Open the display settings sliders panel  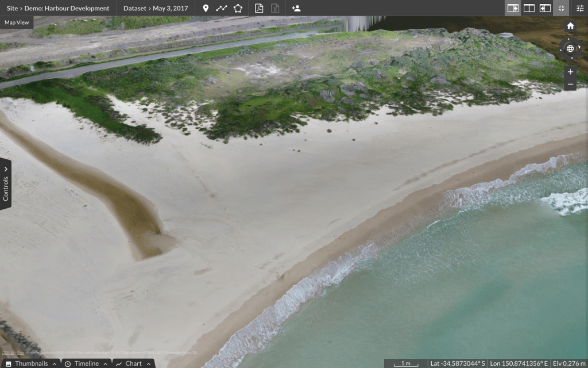click(580, 8)
